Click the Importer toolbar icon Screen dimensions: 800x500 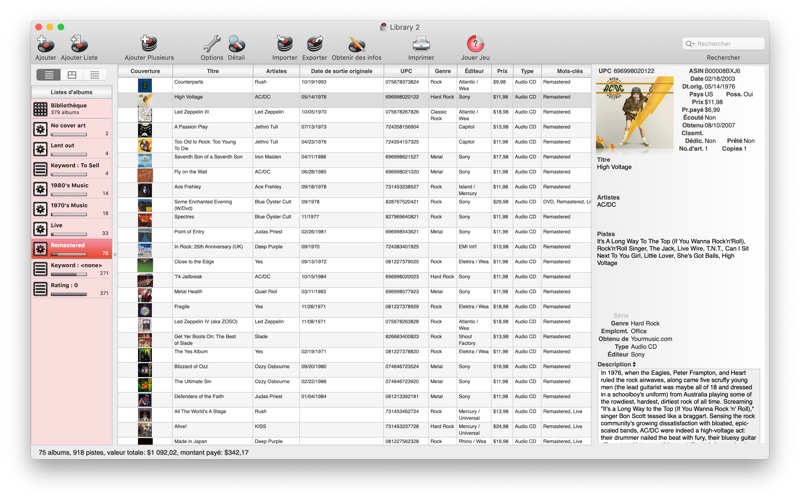(284, 44)
